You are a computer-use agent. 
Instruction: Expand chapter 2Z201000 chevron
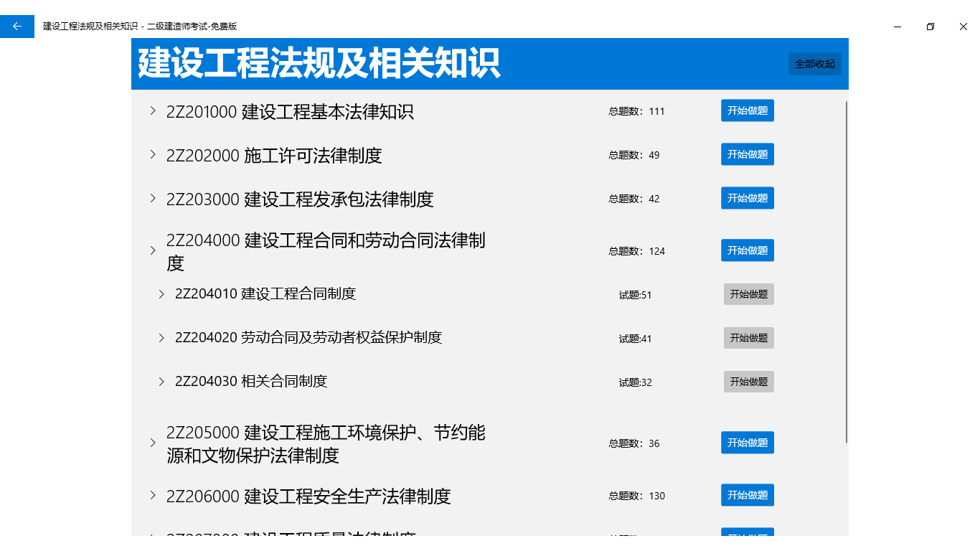152,111
